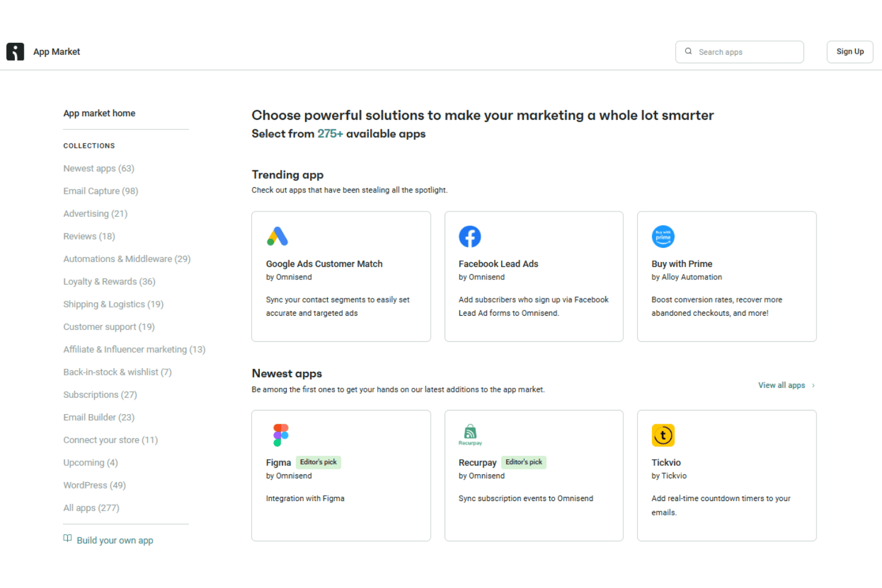This screenshot has height=588, width=882.
Task: Open the Email Capture (98) collection
Action: [x=101, y=191]
